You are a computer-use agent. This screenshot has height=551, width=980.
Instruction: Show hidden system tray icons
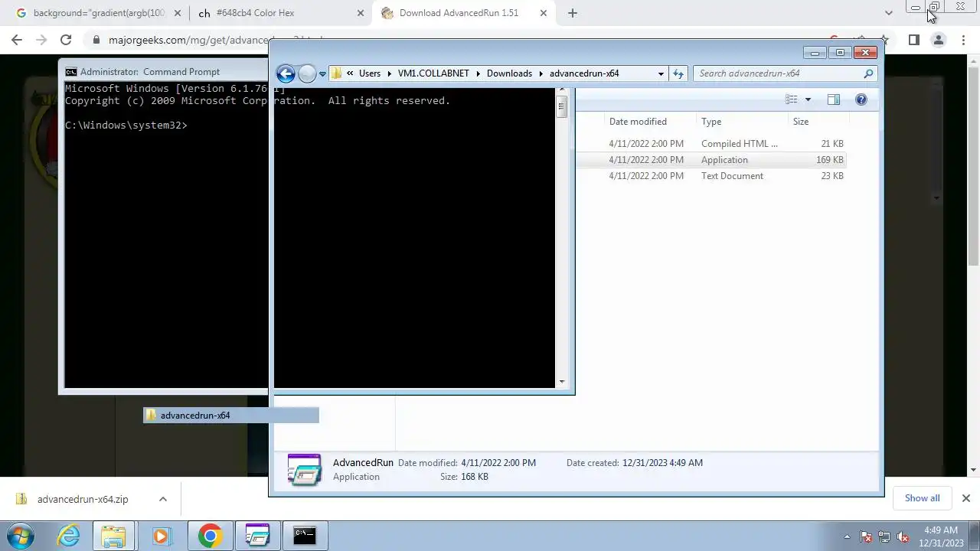pyautogui.click(x=847, y=536)
